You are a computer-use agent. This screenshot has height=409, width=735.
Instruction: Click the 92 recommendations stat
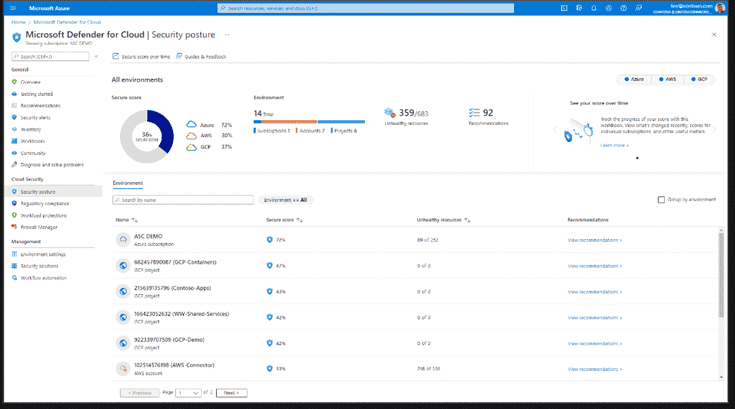click(488, 117)
